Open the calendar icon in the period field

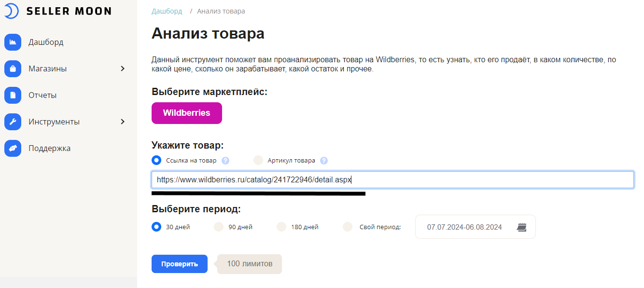coord(521,227)
